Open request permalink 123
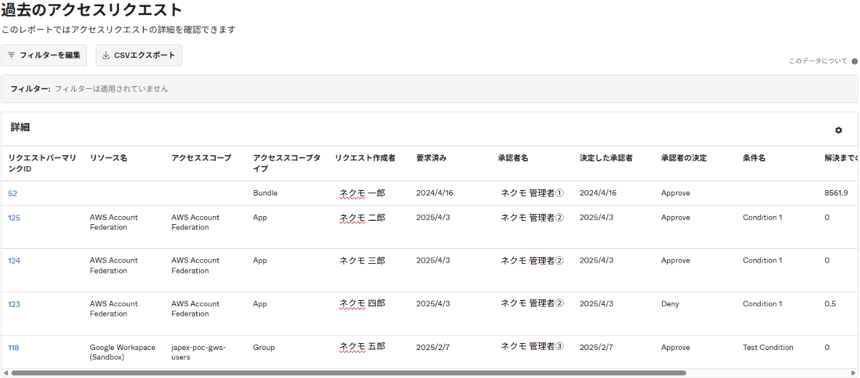860x378 pixels. tap(14, 304)
